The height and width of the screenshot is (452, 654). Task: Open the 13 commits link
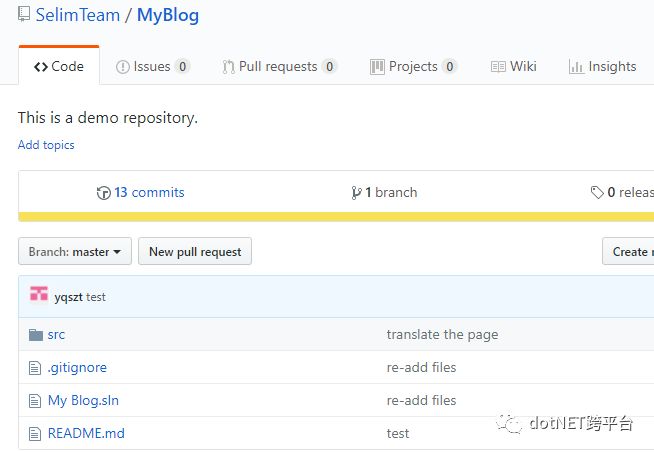149,193
